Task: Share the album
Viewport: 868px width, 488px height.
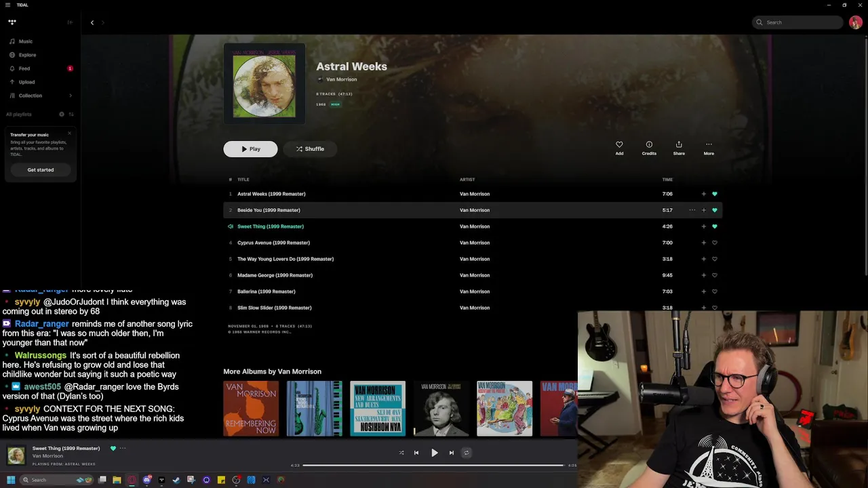Action: tap(679, 148)
